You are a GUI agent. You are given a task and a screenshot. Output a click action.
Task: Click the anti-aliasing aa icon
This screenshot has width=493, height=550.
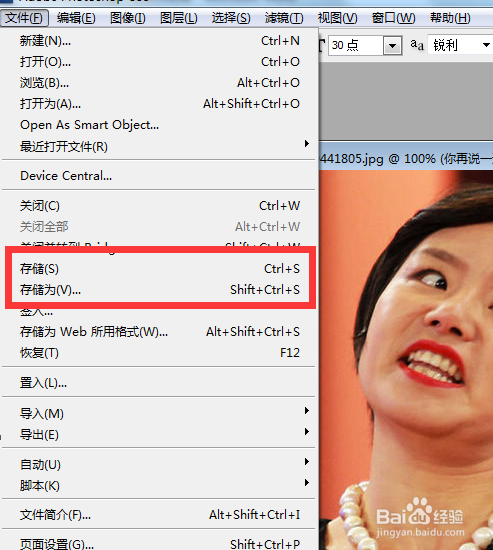tap(417, 45)
